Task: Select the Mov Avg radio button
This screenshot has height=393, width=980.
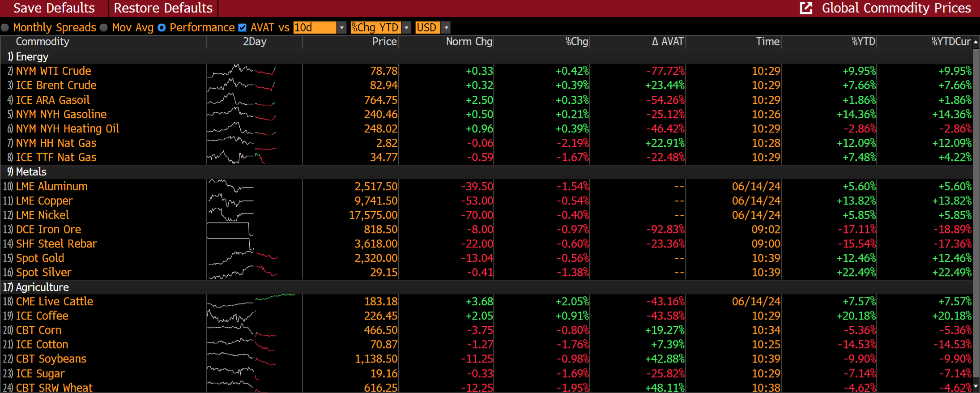Action: click(104, 28)
